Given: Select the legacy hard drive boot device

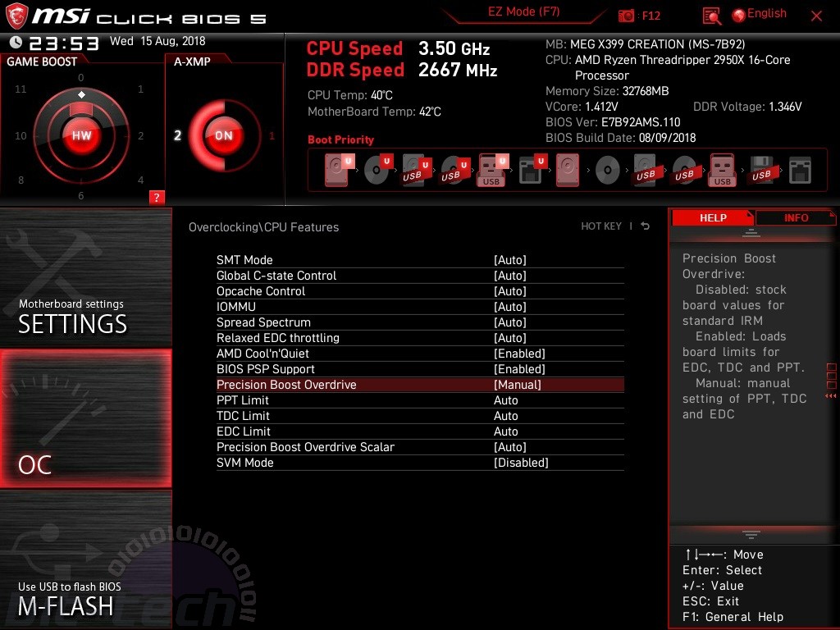Looking at the screenshot, I should click(x=568, y=170).
